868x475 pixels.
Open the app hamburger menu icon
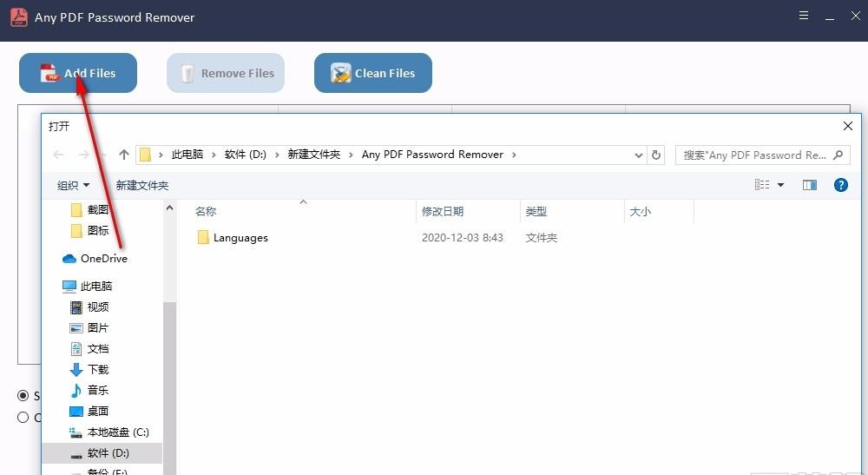tap(804, 16)
